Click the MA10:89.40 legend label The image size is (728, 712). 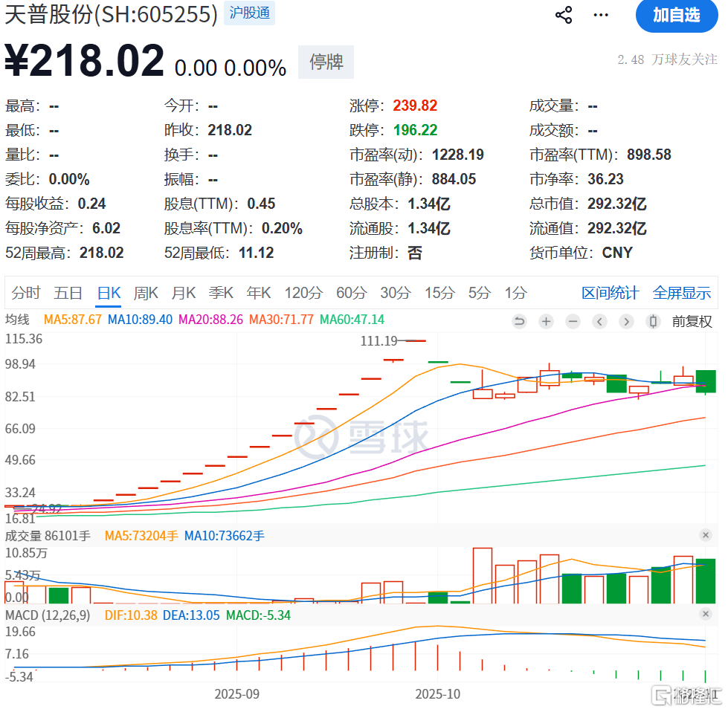[140, 320]
